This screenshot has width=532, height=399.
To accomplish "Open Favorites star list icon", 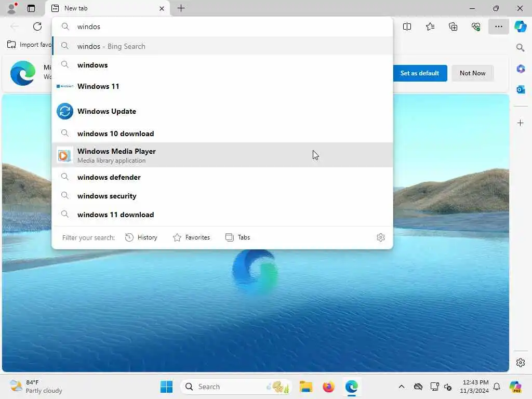I will [430, 26].
